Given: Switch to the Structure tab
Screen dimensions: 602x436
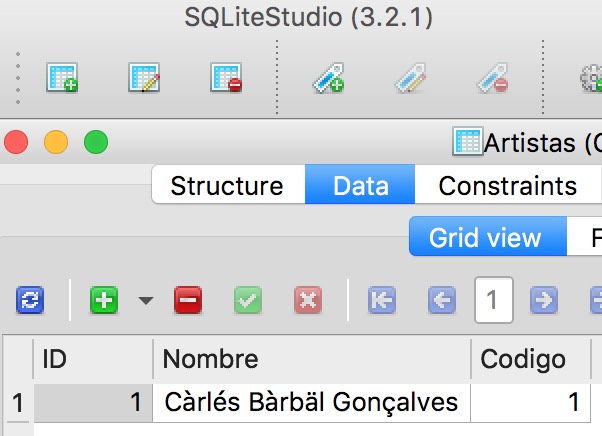Looking at the screenshot, I should (x=227, y=186).
